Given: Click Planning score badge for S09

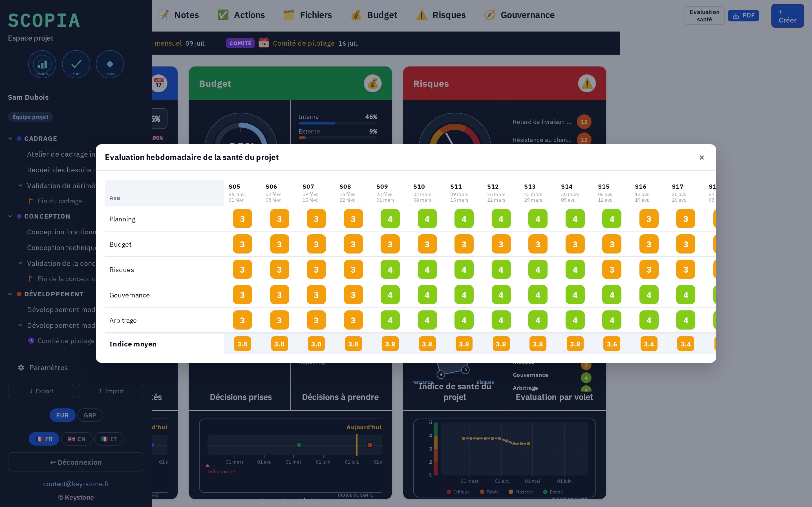Looking at the screenshot, I should pos(390,219).
